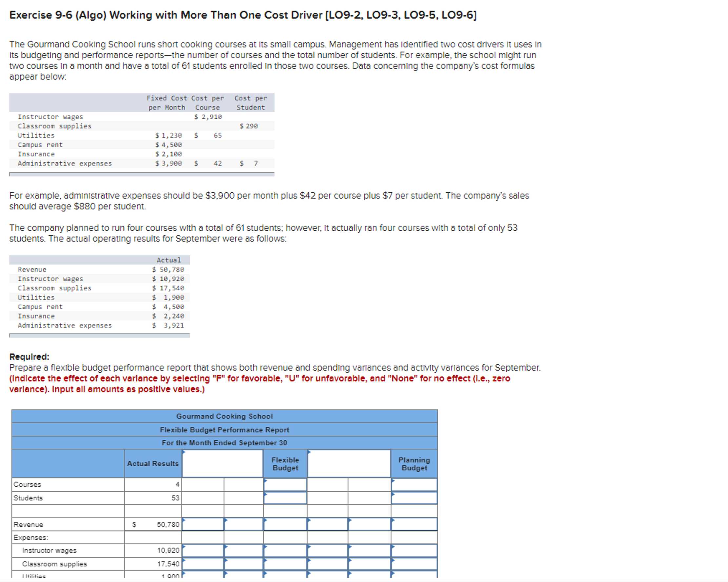Click Classroom supplies Planning Budget cell

point(414,564)
